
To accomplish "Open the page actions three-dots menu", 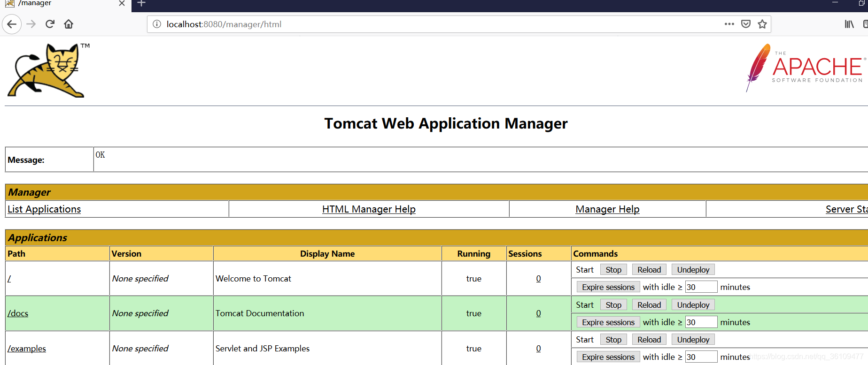I will 729,24.
